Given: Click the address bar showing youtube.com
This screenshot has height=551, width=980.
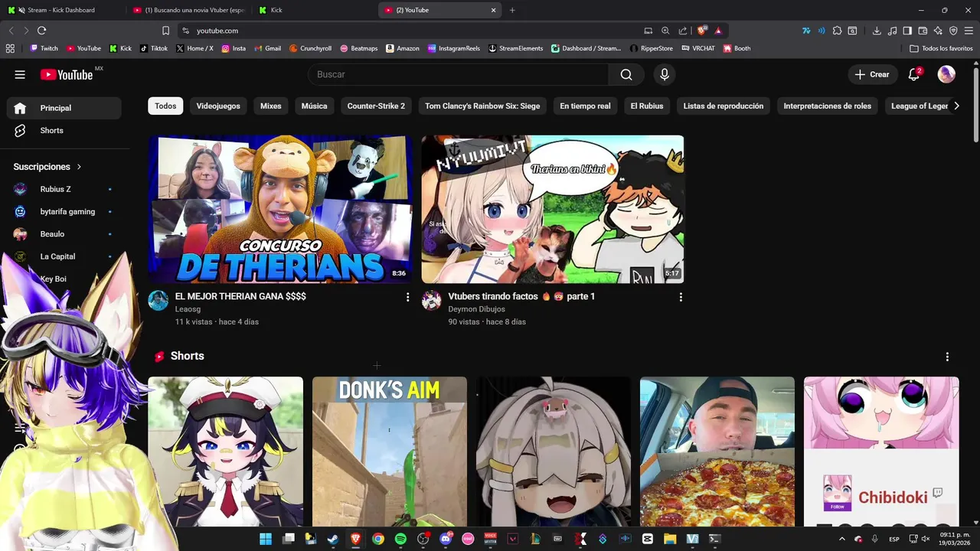Looking at the screenshot, I should click(413, 31).
